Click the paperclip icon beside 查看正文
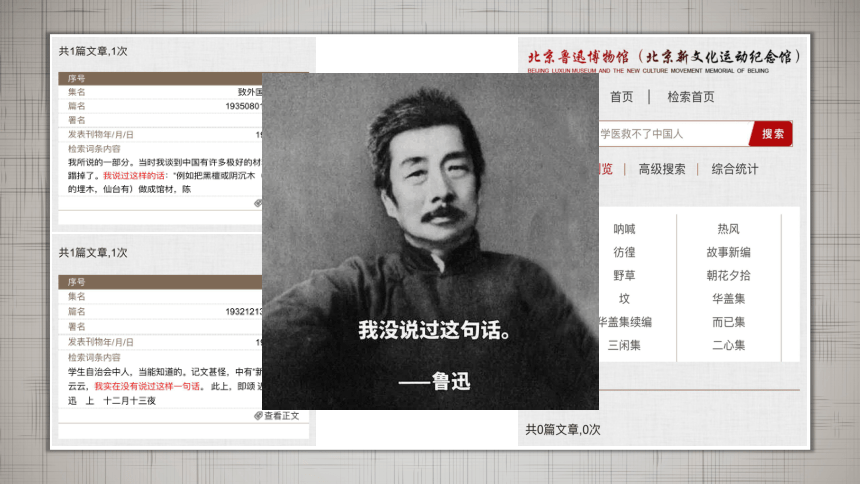The width and height of the screenshot is (860, 484). coord(258,416)
